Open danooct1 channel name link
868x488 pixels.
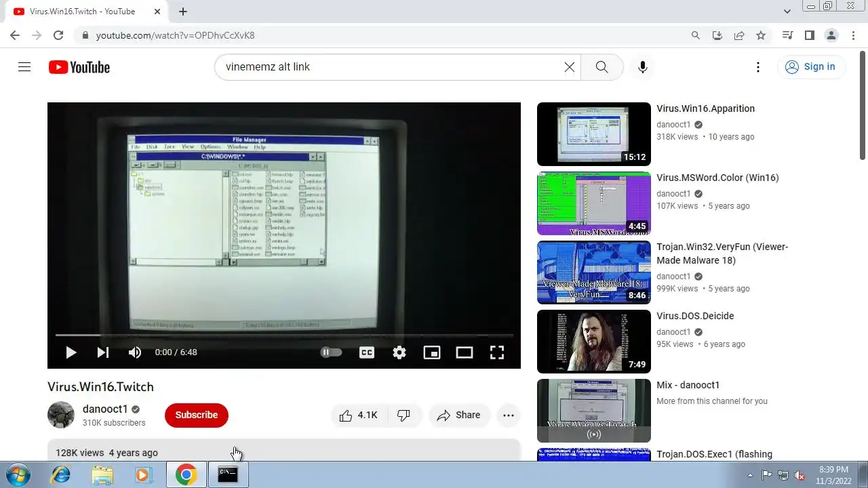coord(105,409)
